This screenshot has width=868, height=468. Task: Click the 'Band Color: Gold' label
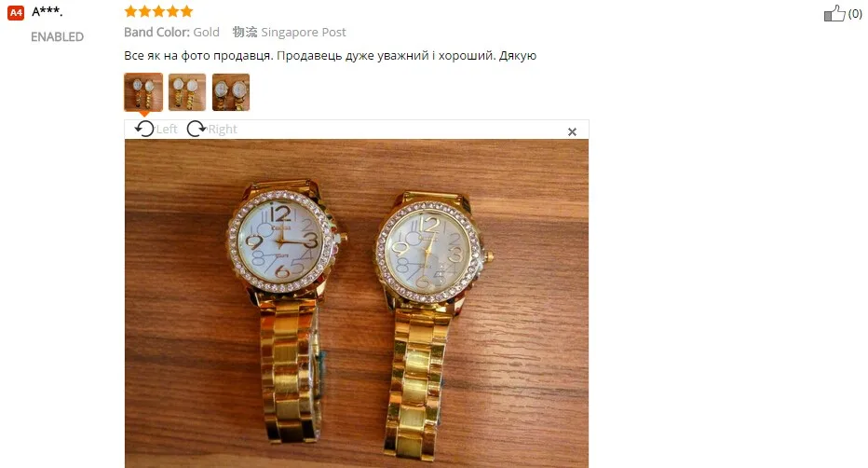(x=171, y=32)
